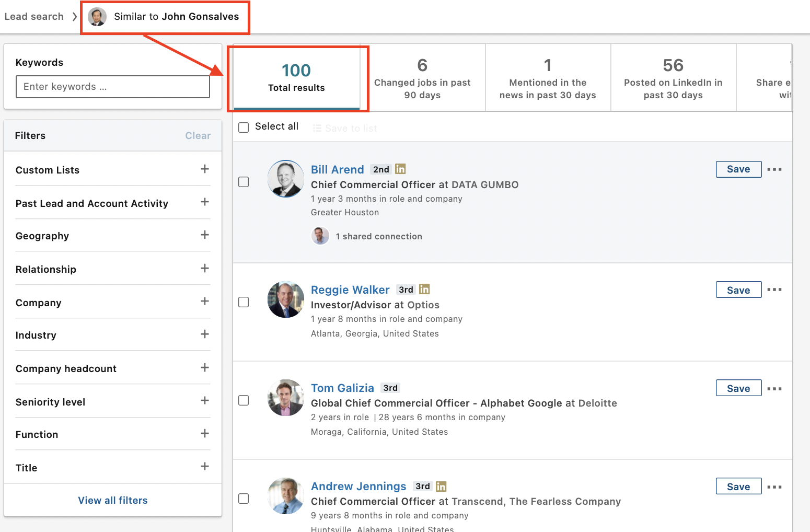Select Changed jobs in past 90 days tab
810x532 pixels.
pos(422,77)
